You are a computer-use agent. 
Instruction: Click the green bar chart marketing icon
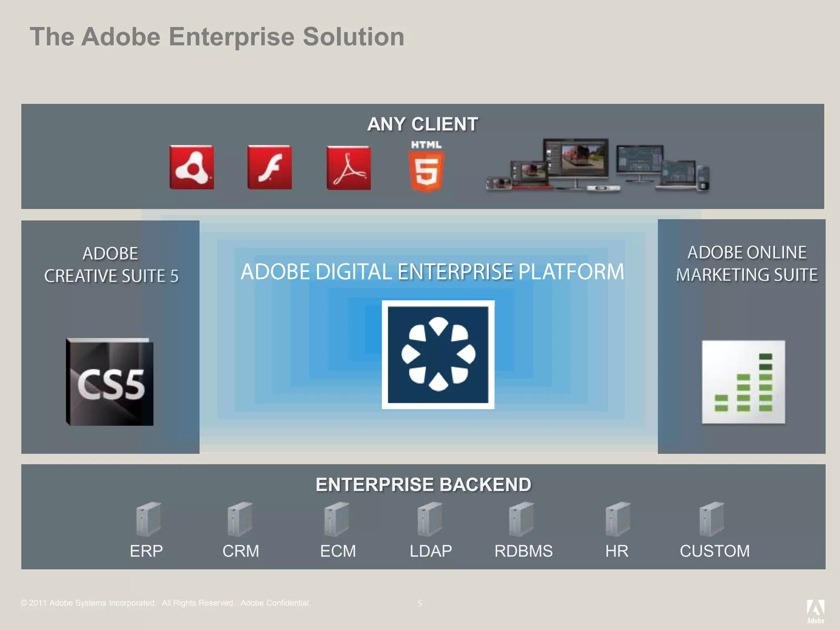pyautogui.click(x=743, y=382)
